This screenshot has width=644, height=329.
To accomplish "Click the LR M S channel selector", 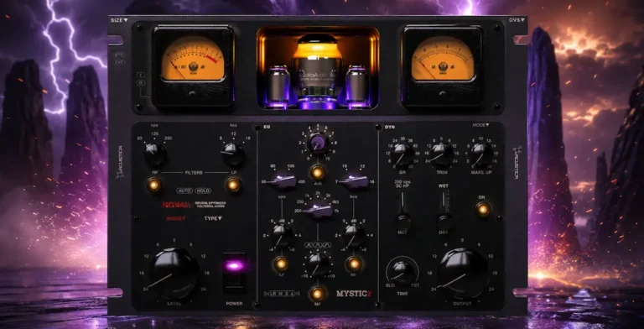I will (282, 294).
